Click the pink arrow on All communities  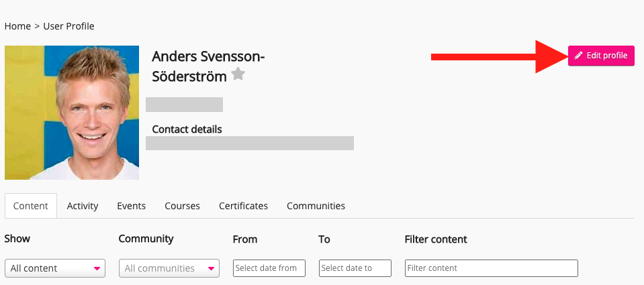[212, 268]
